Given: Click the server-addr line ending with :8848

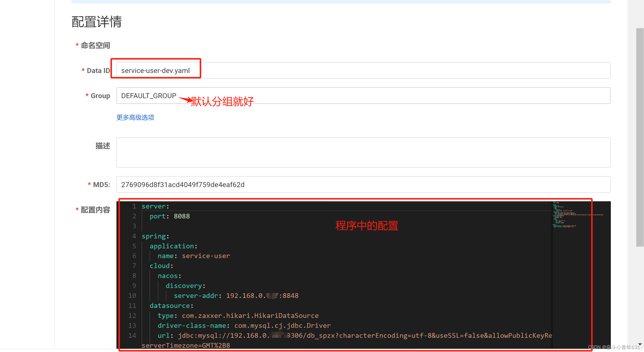Looking at the screenshot, I should click(x=236, y=295).
